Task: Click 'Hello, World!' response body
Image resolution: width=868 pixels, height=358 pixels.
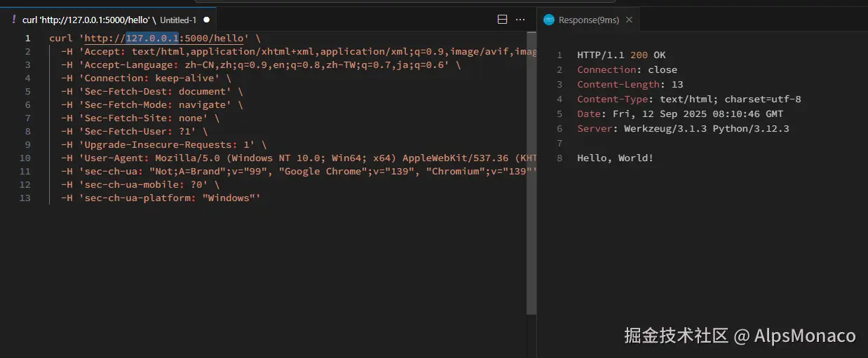Action: click(616, 158)
